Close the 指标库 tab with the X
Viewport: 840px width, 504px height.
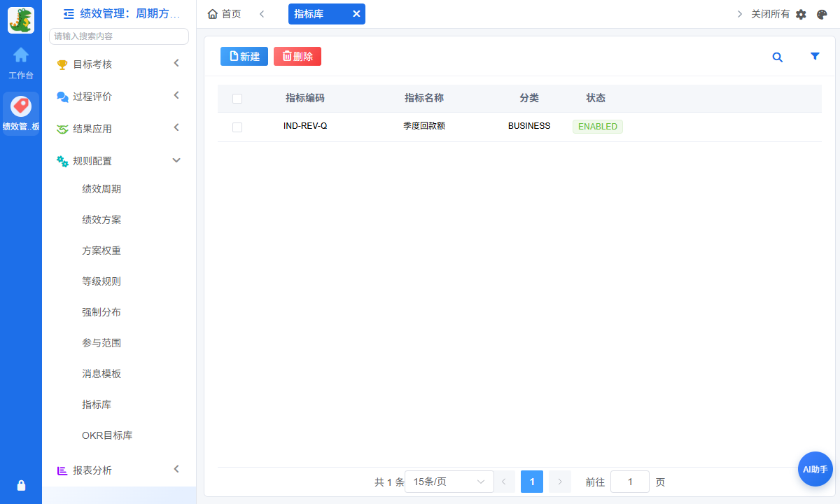coord(356,14)
